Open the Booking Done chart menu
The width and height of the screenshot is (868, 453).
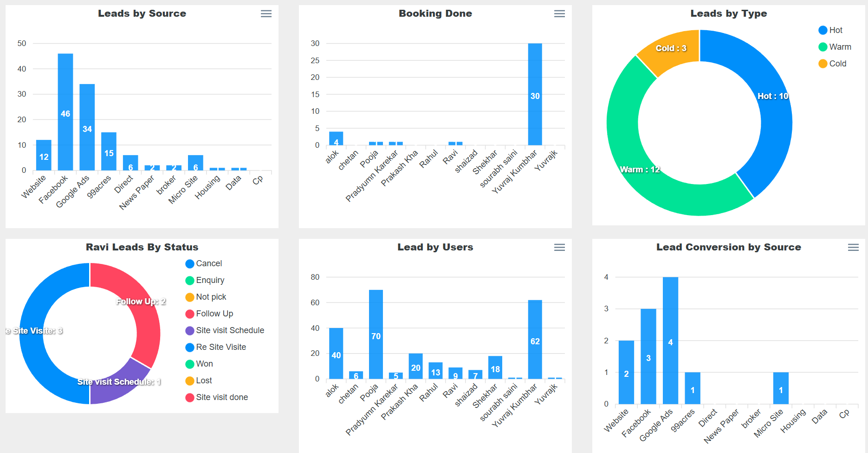pyautogui.click(x=559, y=13)
